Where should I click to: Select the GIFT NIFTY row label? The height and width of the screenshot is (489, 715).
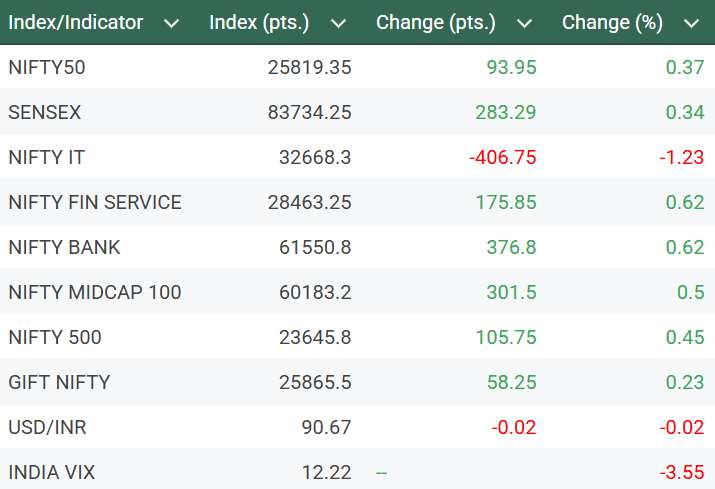tap(59, 382)
